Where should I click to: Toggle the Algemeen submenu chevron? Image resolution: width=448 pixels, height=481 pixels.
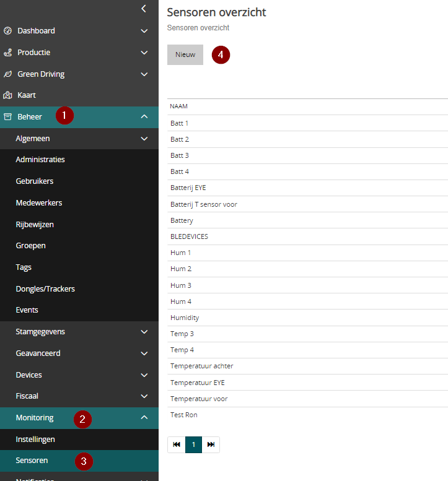click(x=144, y=139)
